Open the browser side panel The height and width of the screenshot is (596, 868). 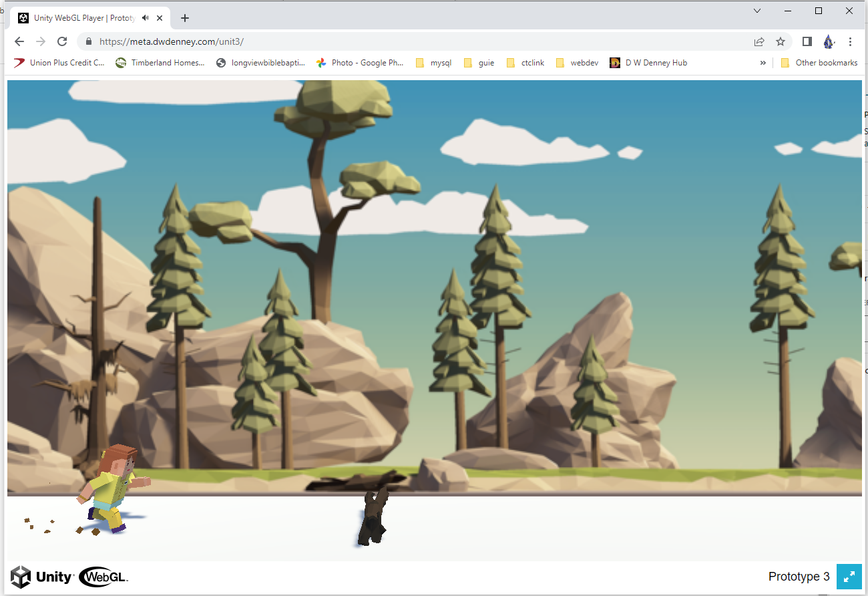pos(807,41)
